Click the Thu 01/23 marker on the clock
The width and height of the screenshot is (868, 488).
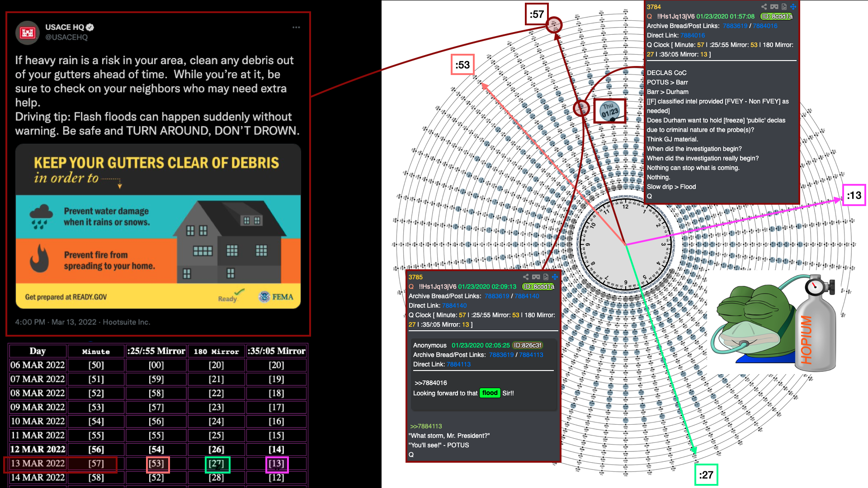point(609,111)
